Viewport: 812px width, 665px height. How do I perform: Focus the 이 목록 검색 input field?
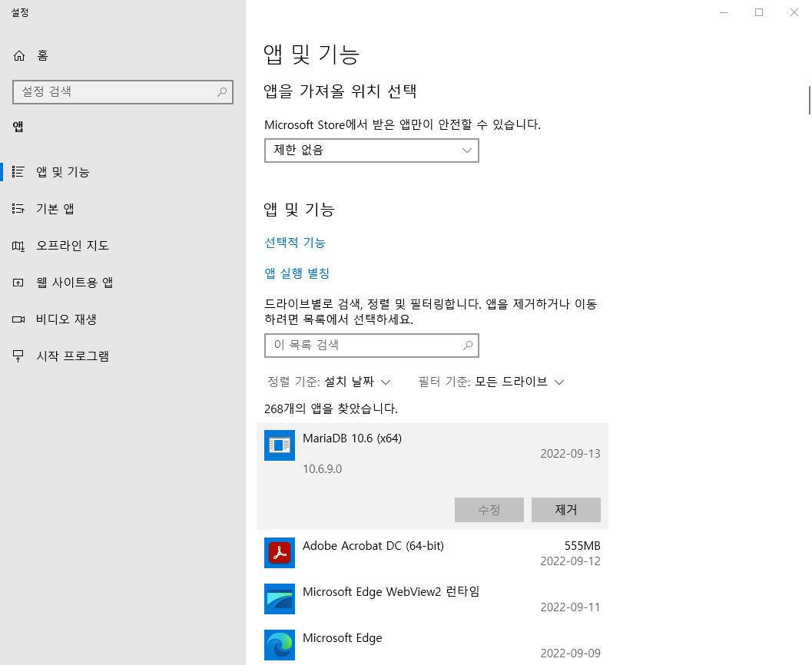pos(371,346)
